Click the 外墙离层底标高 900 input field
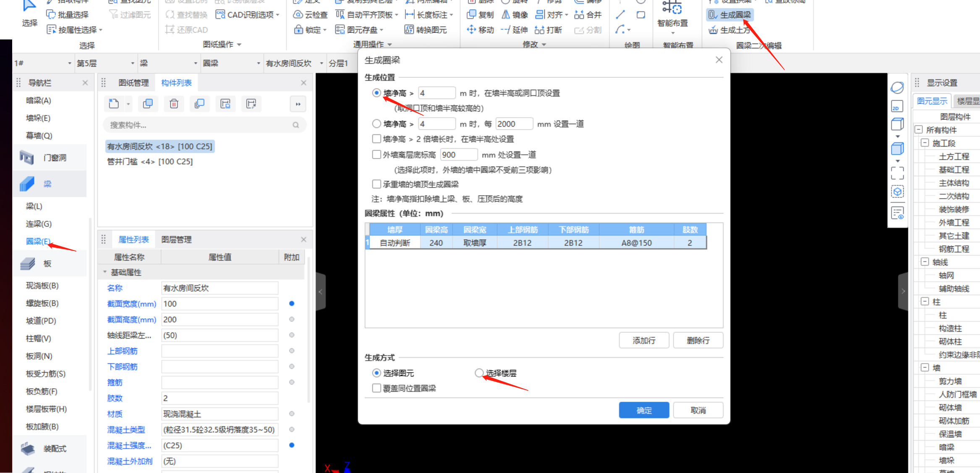This screenshot has height=473, width=980. (459, 154)
